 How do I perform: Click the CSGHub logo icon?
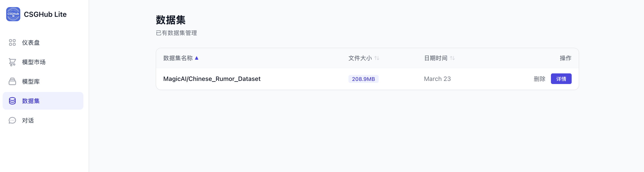13,14
